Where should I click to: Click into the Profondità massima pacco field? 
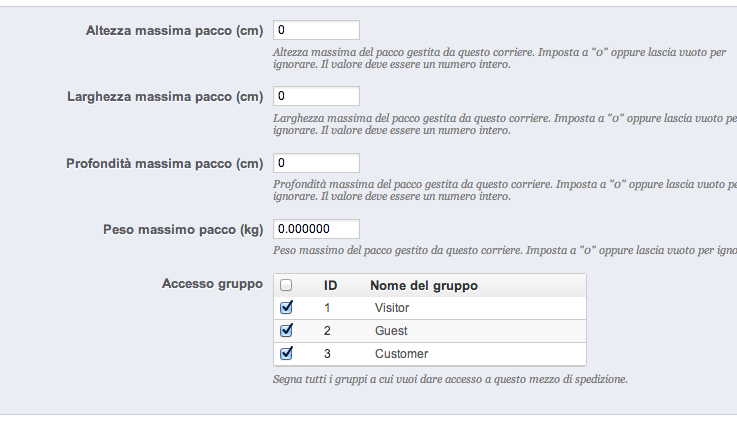coord(315,162)
